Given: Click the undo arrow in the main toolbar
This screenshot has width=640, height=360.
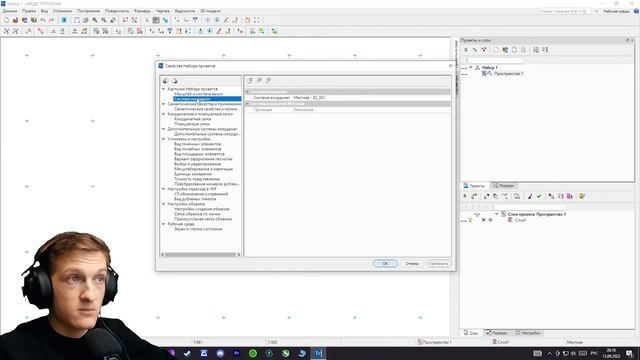Looking at the screenshot, I should pyautogui.click(x=43, y=20).
